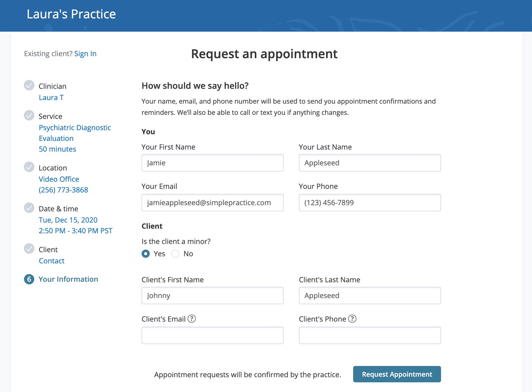Image resolution: width=532 pixels, height=392 pixels.
Task: Click the step 6 number badge
Action: pos(29,279)
